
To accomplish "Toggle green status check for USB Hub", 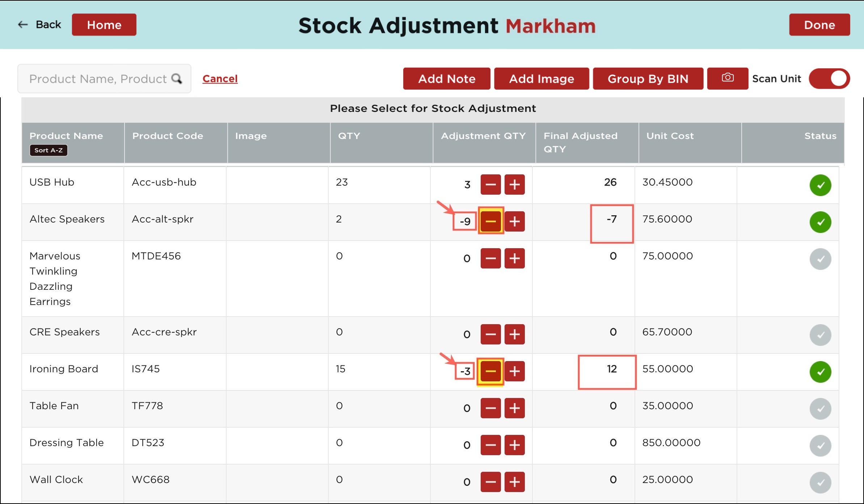I will point(820,185).
